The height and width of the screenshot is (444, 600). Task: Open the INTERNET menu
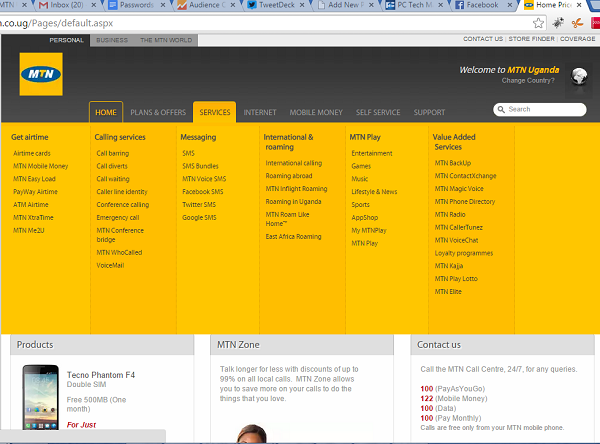point(260,112)
